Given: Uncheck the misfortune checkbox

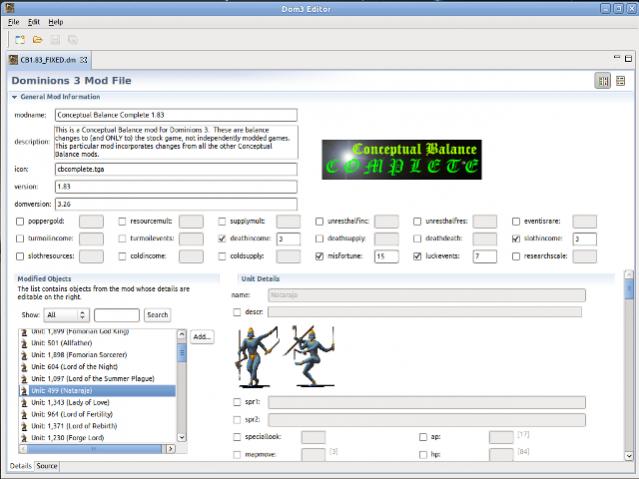Looking at the screenshot, I should (x=320, y=256).
